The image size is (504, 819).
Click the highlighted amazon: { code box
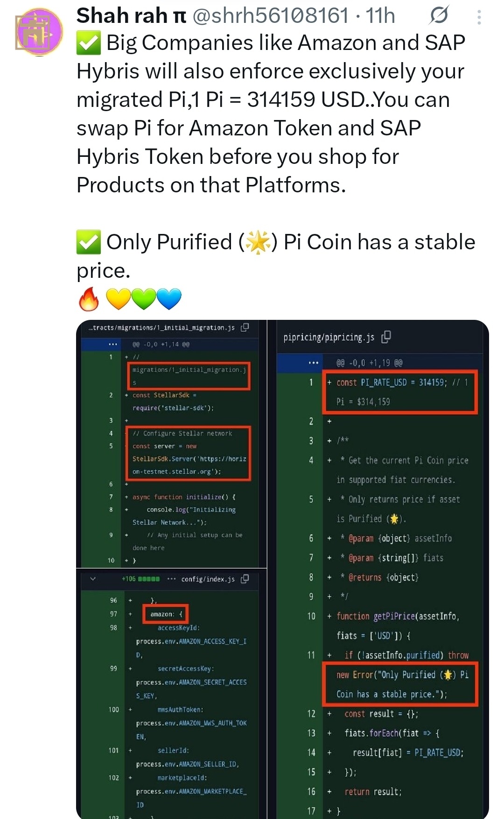(166, 614)
